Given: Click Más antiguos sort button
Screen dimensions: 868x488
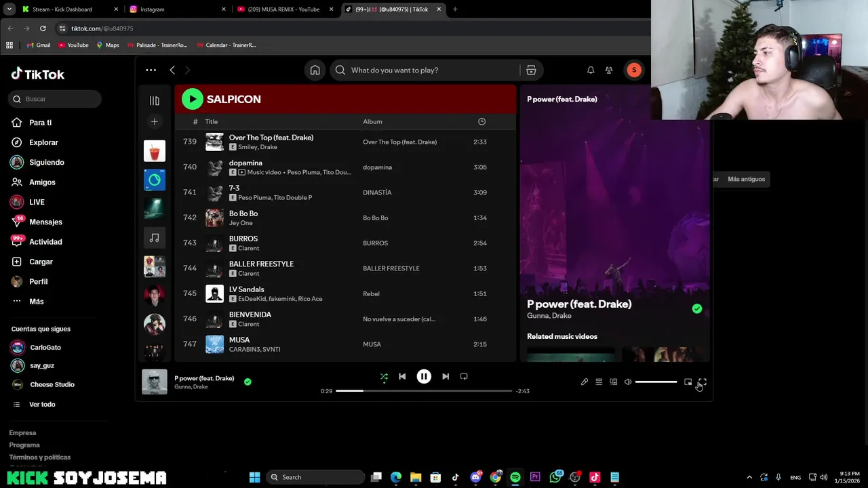Looking at the screenshot, I should pos(746,179).
